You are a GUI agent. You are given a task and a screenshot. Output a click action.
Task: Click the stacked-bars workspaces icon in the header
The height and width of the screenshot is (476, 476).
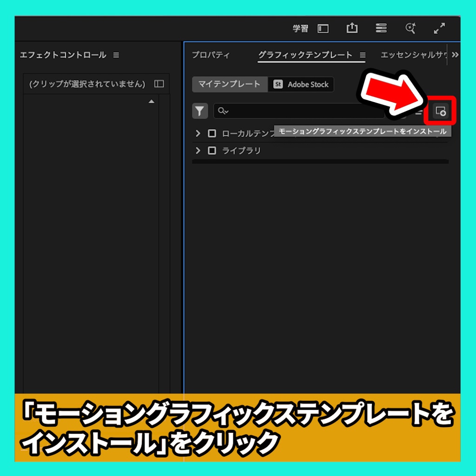381,28
